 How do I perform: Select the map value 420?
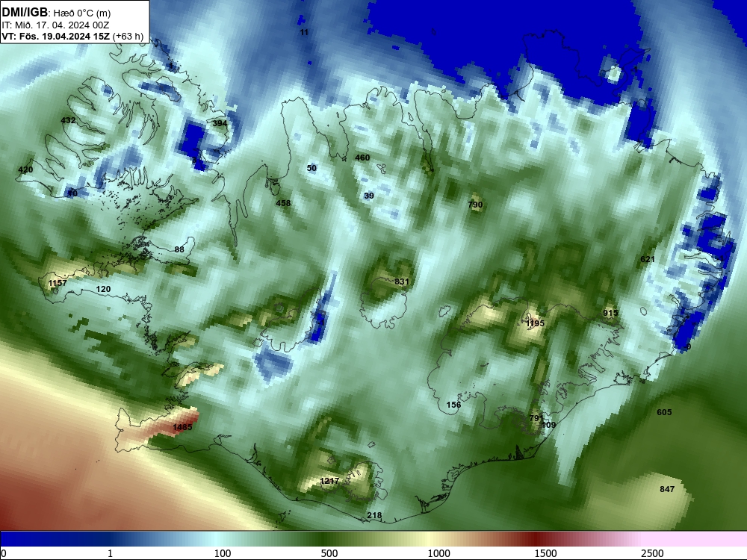pyautogui.click(x=25, y=169)
